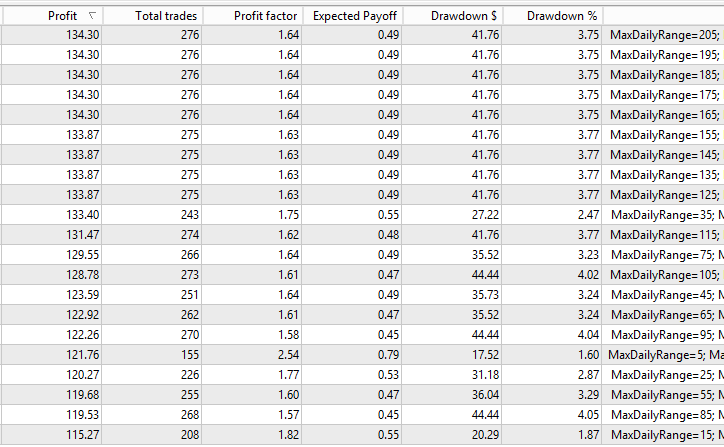Select the row with MaxDailyRange=45
Screen dimensions: 724x447
click(362, 295)
